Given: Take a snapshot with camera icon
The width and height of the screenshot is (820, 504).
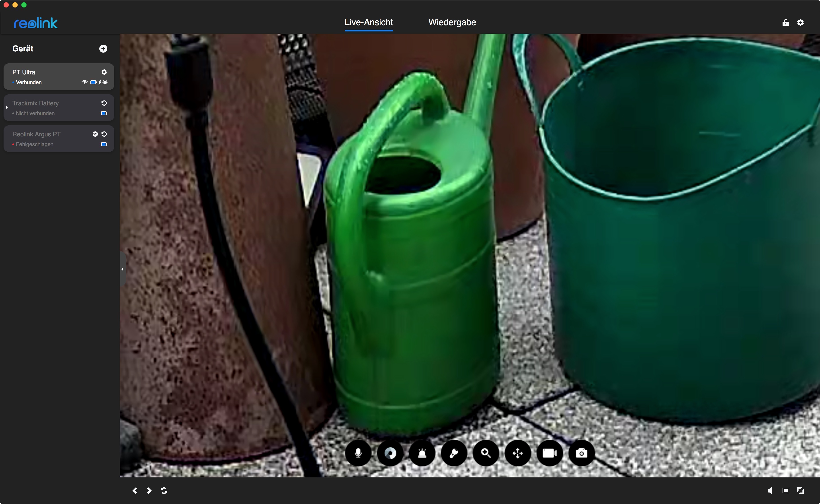Looking at the screenshot, I should 582,453.
